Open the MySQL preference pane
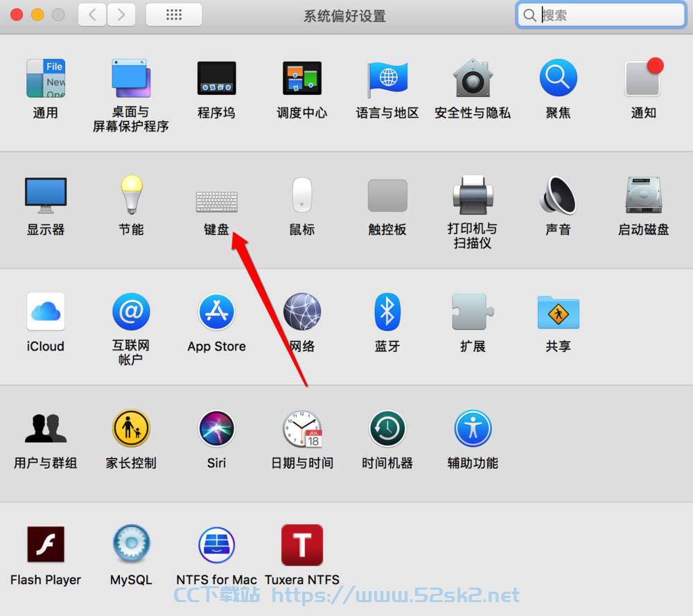The image size is (693, 616). (x=131, y=543)
